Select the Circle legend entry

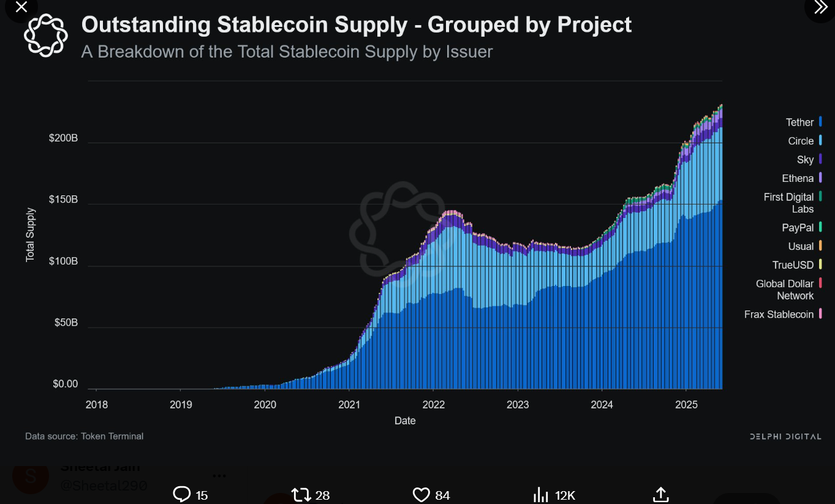point(805,141)
